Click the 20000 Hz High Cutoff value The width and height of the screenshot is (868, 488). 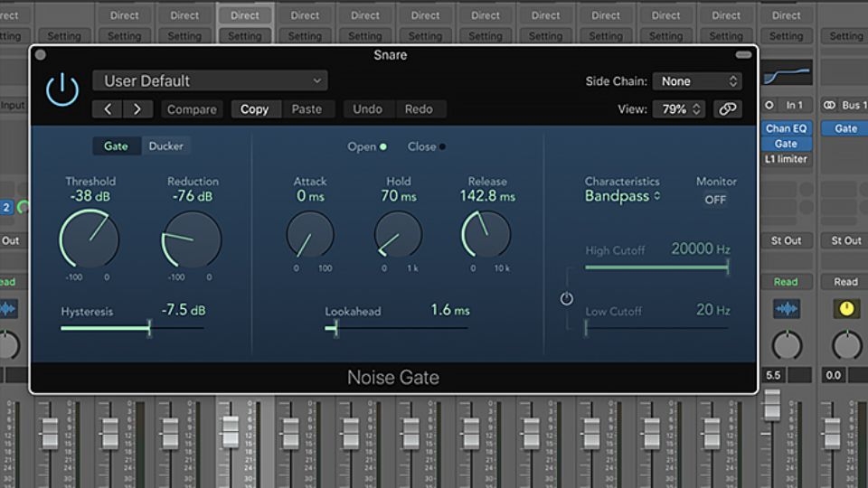(700, 249)
